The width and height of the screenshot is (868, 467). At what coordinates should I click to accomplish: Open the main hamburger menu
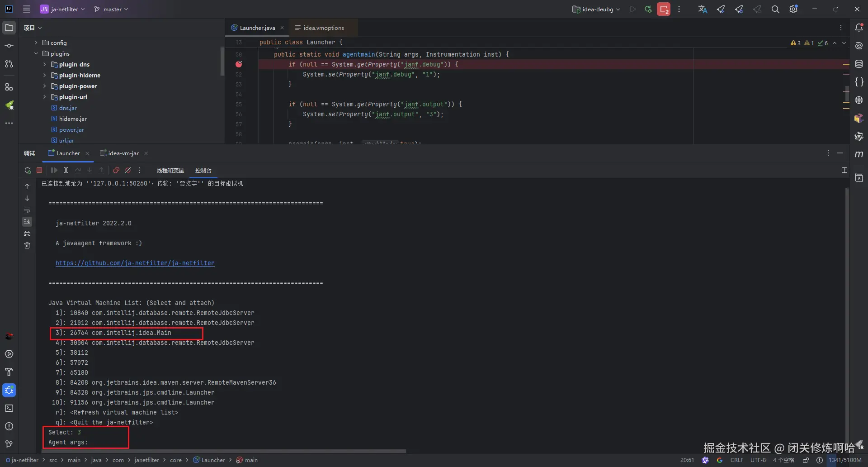[x=27, y=9]
